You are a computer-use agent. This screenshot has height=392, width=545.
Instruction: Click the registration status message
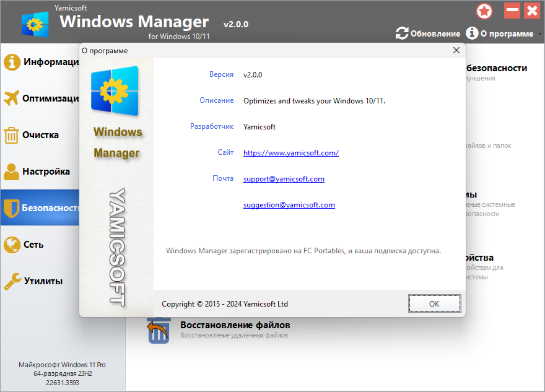(x=303, y=251)
